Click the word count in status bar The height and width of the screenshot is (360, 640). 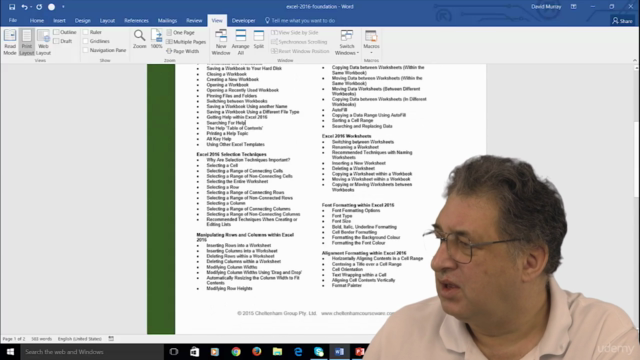coord(42,339)
